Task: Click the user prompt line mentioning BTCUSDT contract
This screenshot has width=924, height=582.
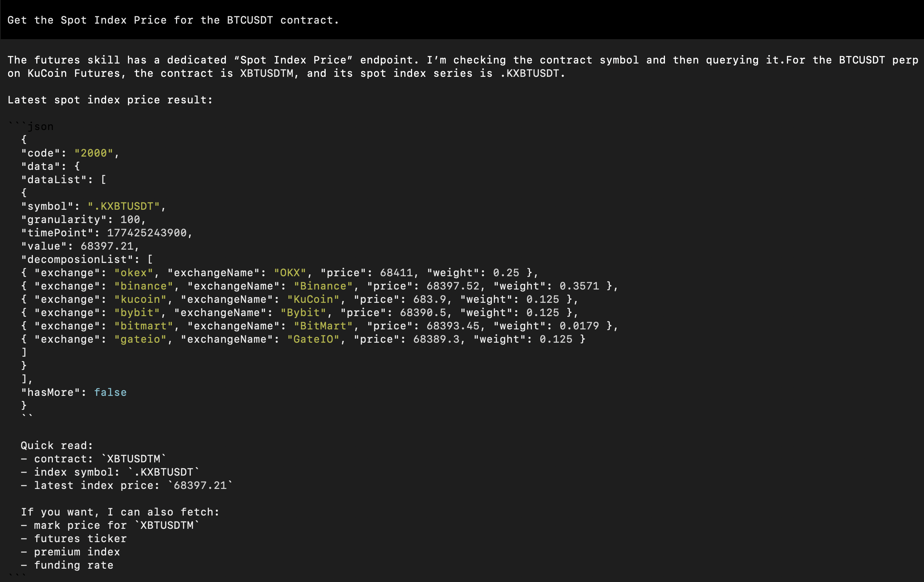Action: point(173,20)
